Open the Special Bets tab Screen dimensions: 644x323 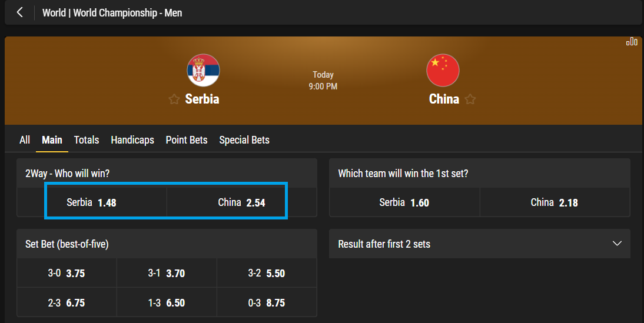coord(244,140)
